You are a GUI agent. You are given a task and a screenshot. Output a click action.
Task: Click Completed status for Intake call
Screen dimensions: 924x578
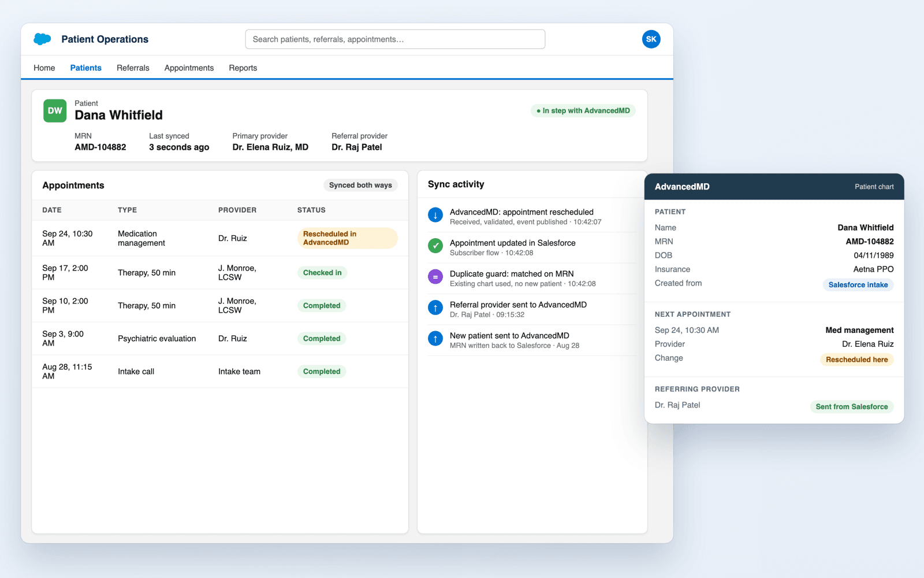322,372
